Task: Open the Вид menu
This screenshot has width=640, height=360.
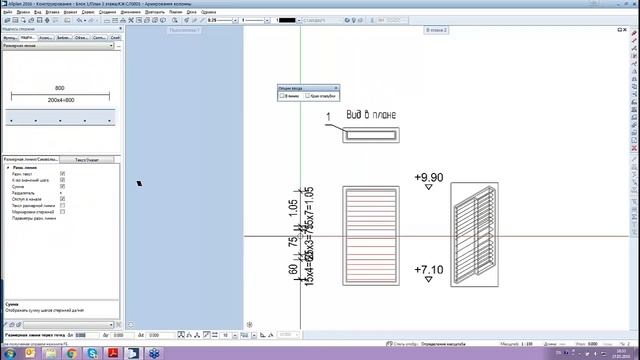Action: tap(37, 12)
